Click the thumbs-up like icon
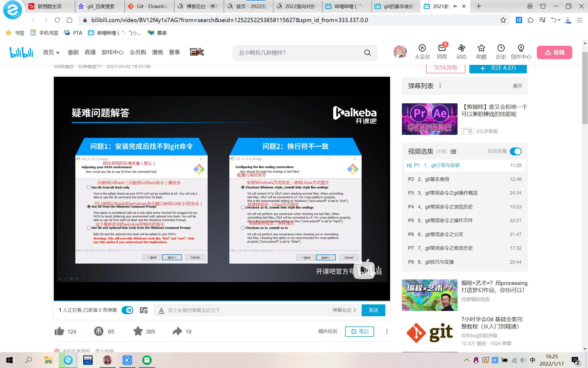 (59, 331)
